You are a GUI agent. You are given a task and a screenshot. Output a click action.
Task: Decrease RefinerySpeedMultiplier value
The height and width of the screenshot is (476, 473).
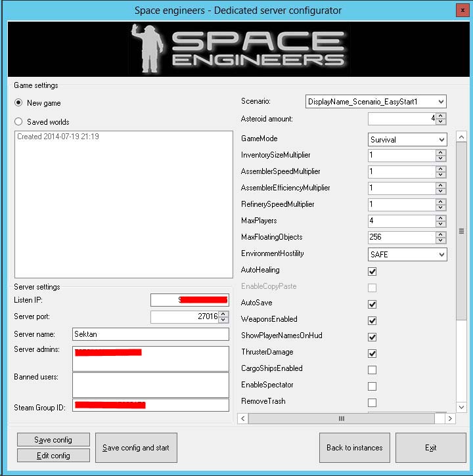(441, 207)
